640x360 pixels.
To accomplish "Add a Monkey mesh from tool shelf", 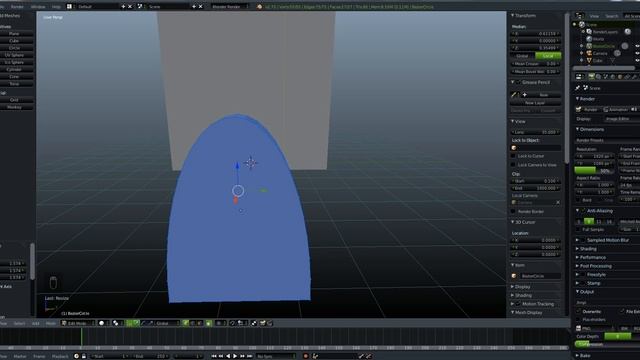I will point(14,107).
